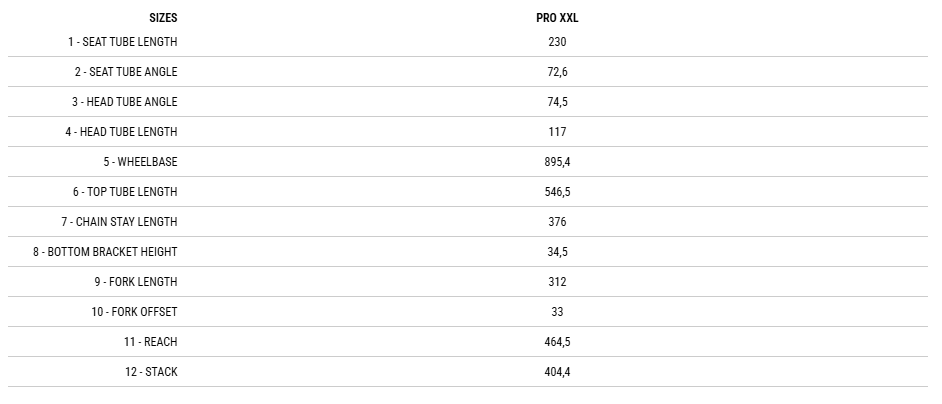Viewport: 942px width, 404px height.
Task: Click the PRO XXL column header
Action: coord(557,18)
